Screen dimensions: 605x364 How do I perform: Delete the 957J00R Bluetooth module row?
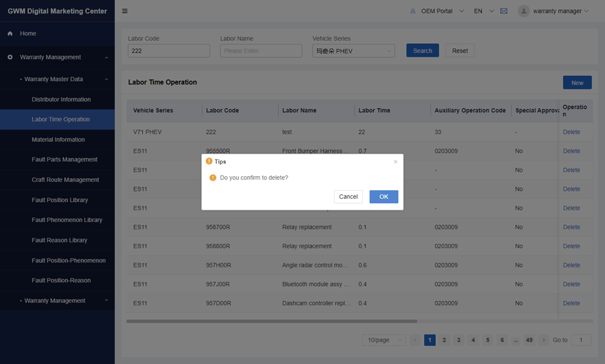point(572,284)
